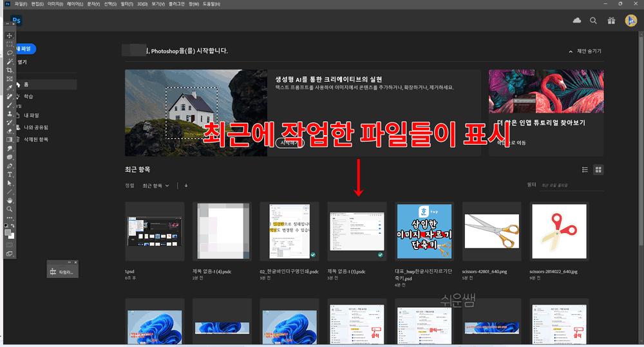Select the Eyedropper tool

10,88
